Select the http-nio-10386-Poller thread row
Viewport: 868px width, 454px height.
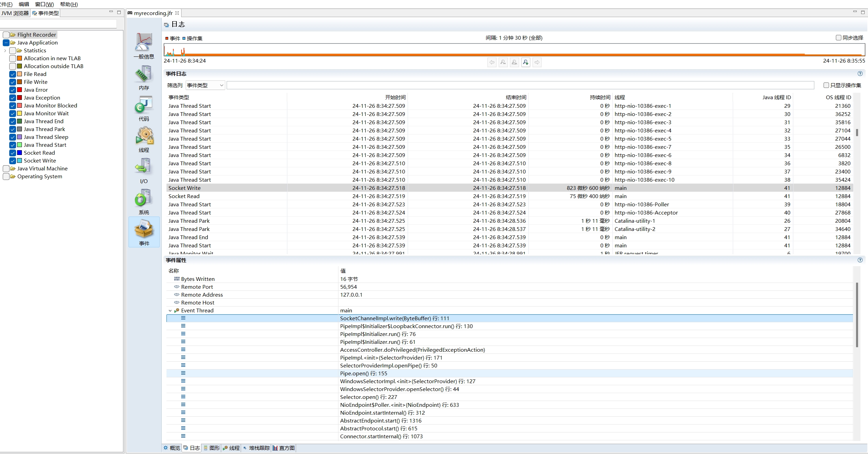[510, 204]
